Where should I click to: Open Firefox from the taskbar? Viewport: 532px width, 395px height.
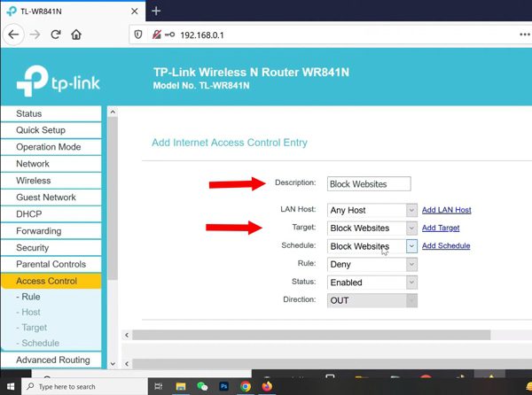tap(267, 386)
